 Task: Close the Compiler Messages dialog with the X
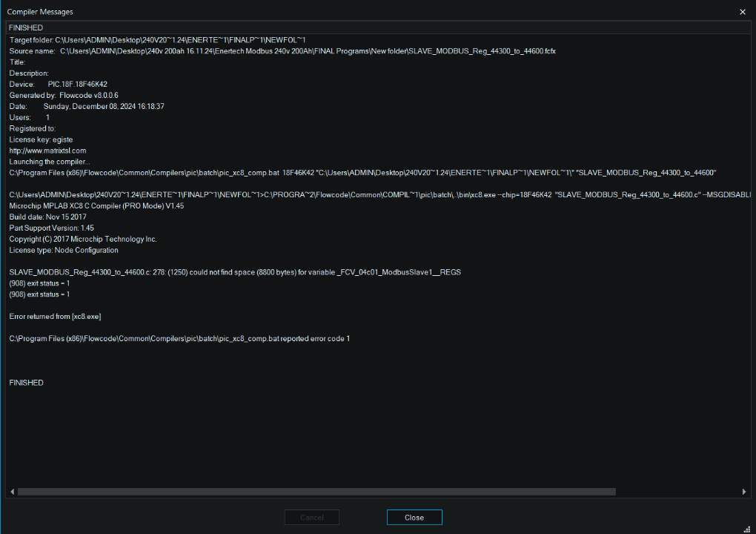pyautogui.click(x=743, y=12)
